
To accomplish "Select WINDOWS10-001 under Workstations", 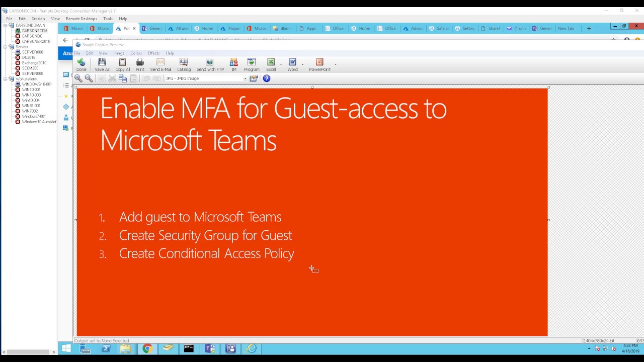I will [37, 84].
